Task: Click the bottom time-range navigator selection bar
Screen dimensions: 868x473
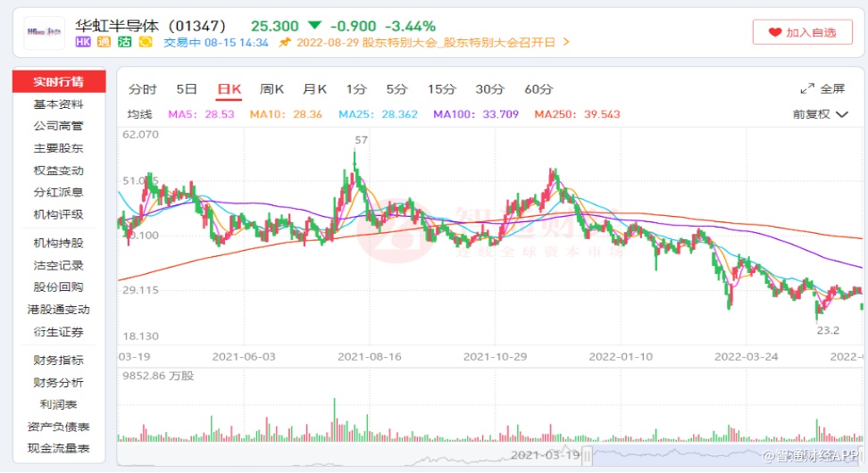Action: tap(724, 456)
